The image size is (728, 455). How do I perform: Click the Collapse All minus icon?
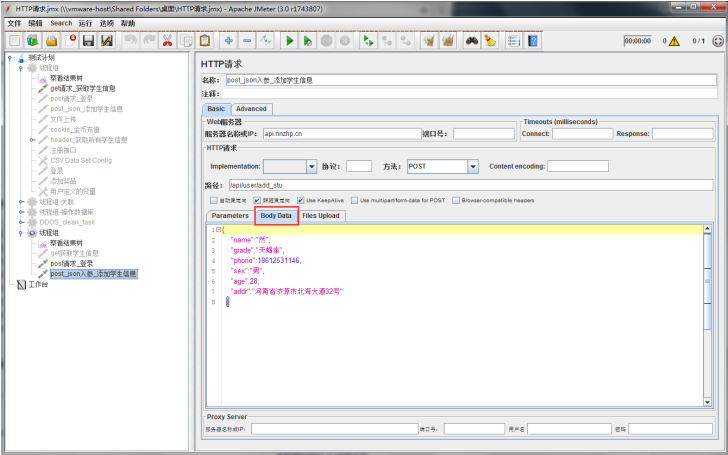coord(247,41)
